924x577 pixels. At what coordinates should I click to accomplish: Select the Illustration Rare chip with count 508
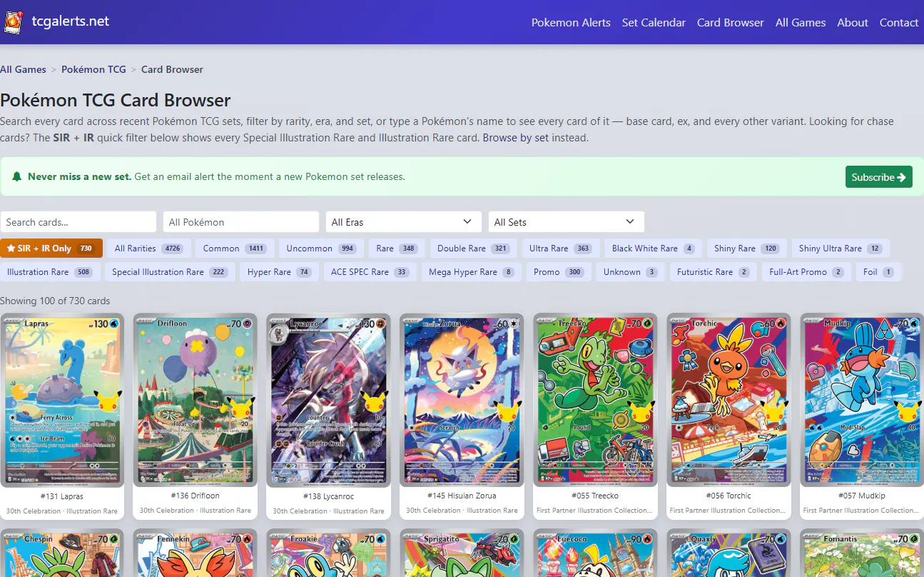(x=50, y=272)
